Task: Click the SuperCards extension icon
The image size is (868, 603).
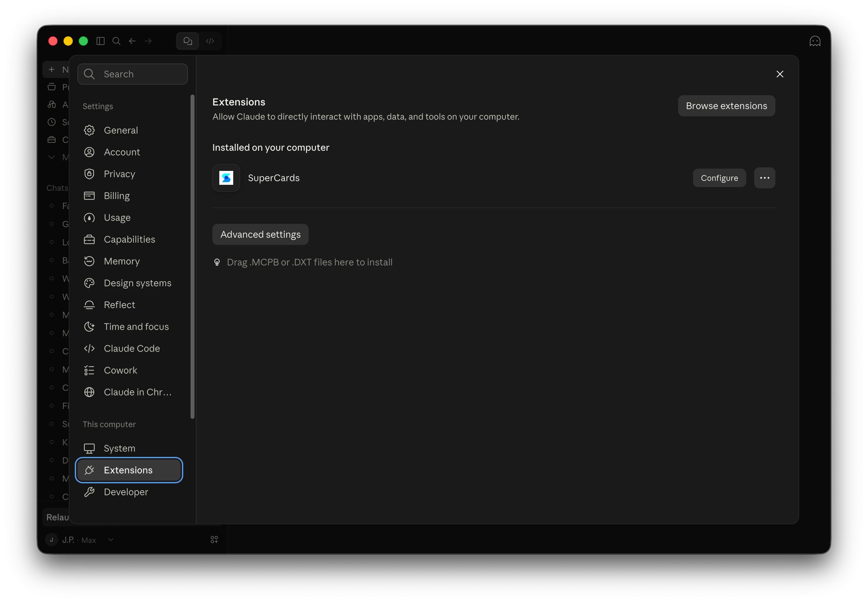Action: 226,178
